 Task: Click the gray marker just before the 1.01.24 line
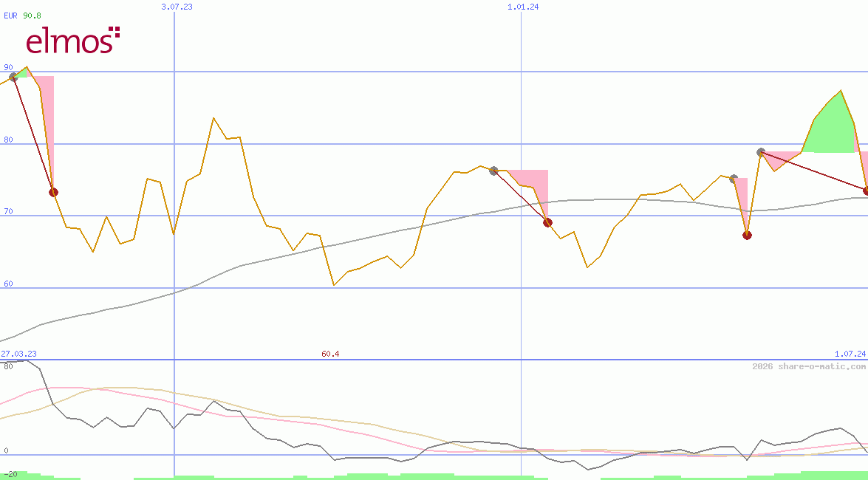click(x=493, y=171)
